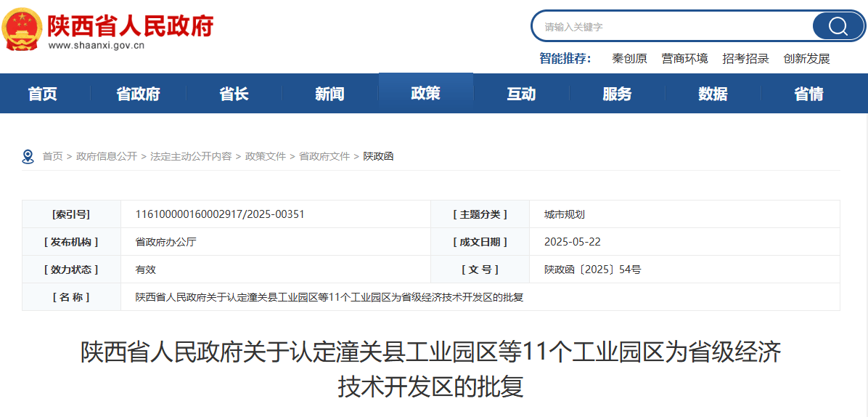Open the 省长 navigation tab
868x417 pixels.
pos(234,94)
